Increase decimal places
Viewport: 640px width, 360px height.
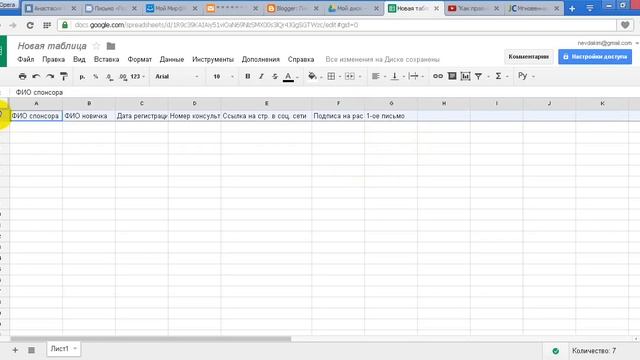click(122, 77)
